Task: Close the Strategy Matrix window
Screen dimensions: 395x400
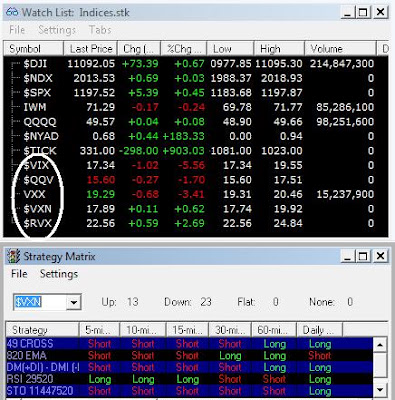Action: (x=380, y=257)
